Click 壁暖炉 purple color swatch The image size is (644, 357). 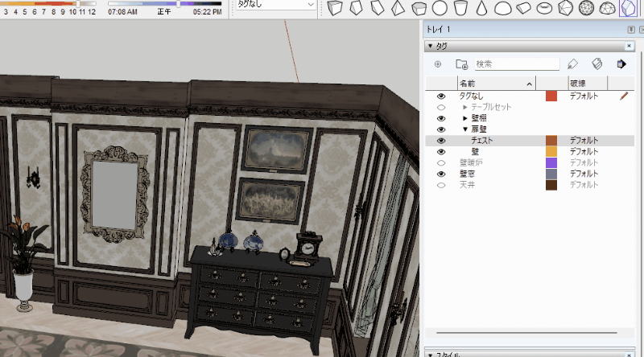point(551,162)
